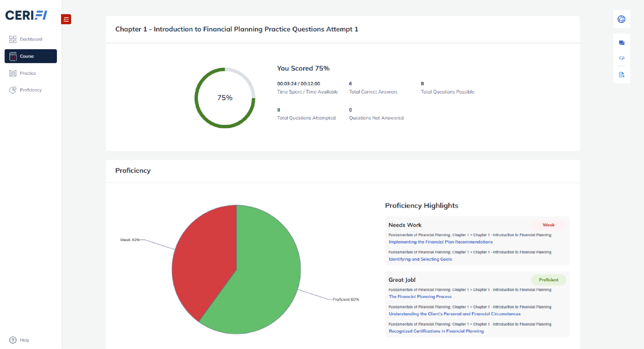
Task: Click the Proficient badge label
Action: click(x=548, y=280)
